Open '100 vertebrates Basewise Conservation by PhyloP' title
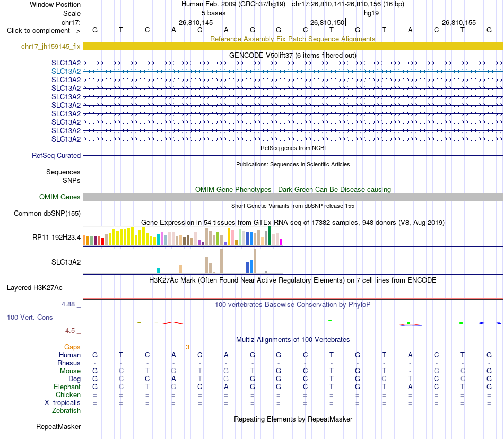Image resolution: width=504 pixels, height=439 pixels. [x=292, y=304]
